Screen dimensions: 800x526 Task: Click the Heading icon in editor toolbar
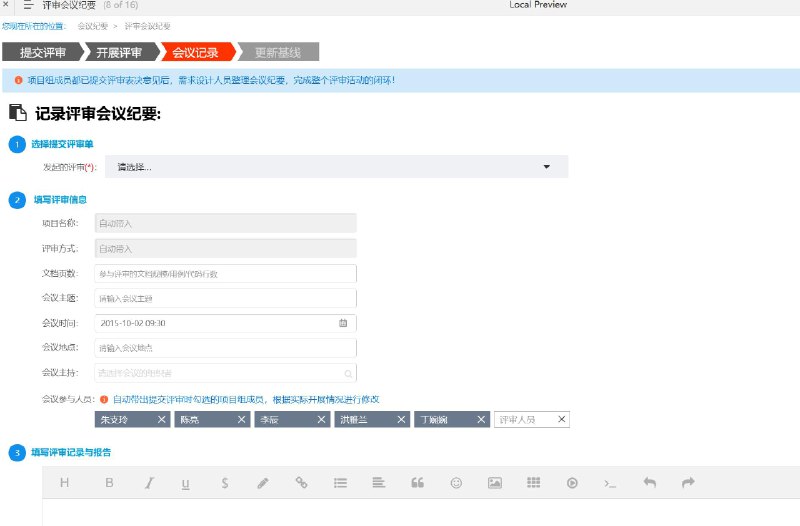[64, 483]
